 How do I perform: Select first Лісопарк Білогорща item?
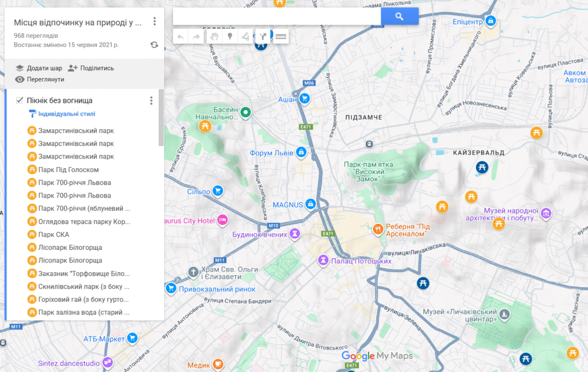click(x=70, y=247)
